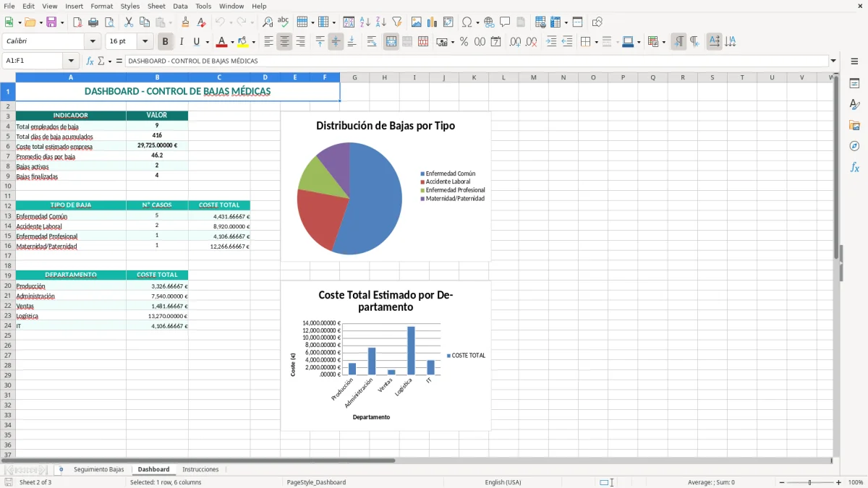
Task: Format cell as percent
Action: (x=464, y=42)
